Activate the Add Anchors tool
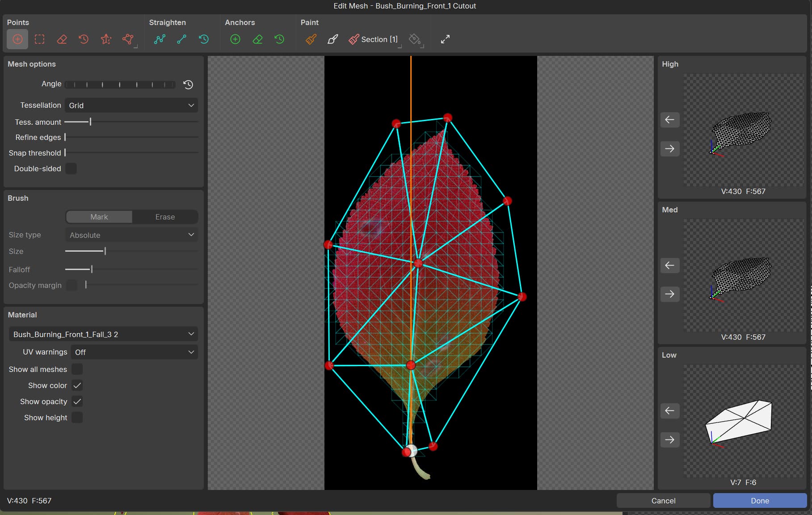812x515 pixels. (235, 39)
